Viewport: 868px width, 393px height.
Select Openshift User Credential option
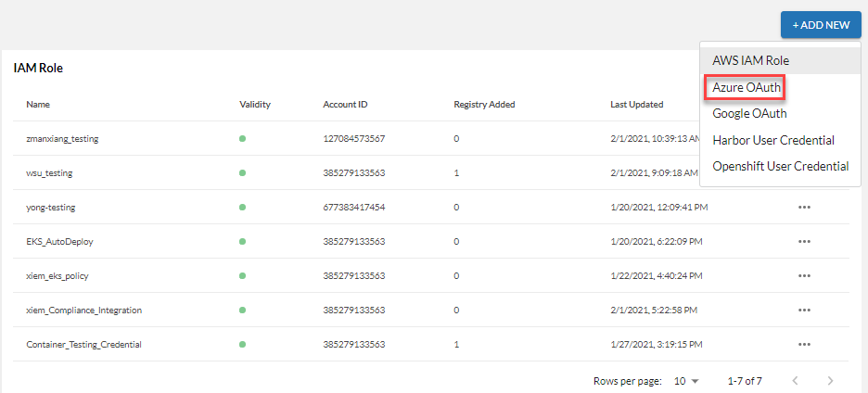(x=780, y=167)
